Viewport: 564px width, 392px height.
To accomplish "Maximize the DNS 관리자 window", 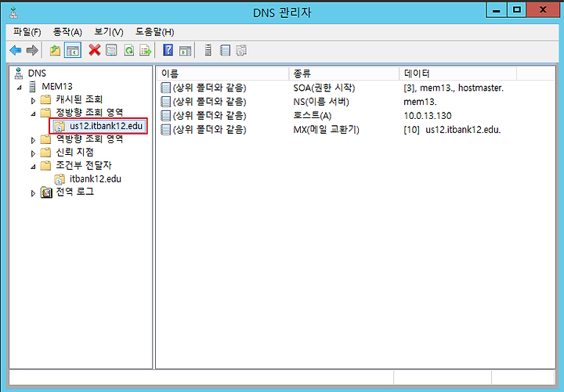I will [517, 9].
